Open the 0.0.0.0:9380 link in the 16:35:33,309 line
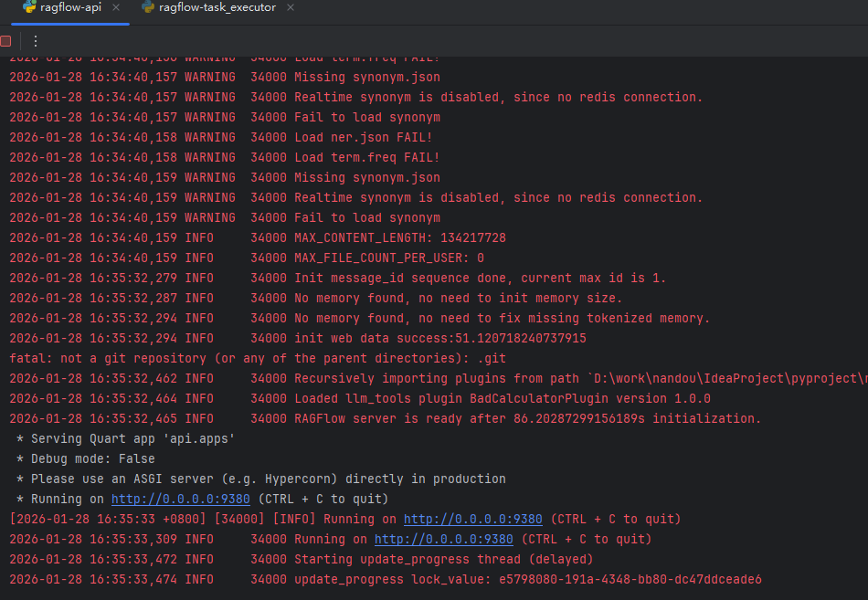868x600 pixels. pos(443,539)
